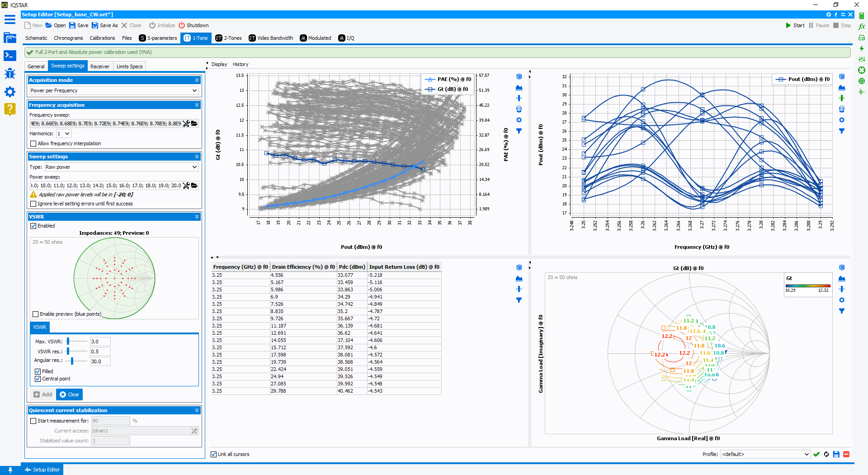The width and height of the screenshot is (868, 475).
Task: Adjust the VSWR res. slider
Action: point(68,351)
